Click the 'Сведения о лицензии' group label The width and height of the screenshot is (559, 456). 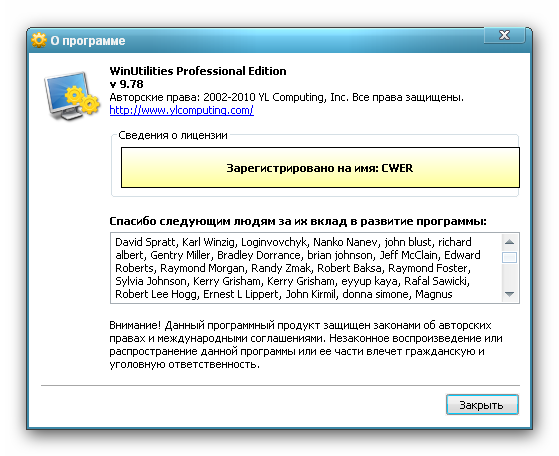[173, 135]
